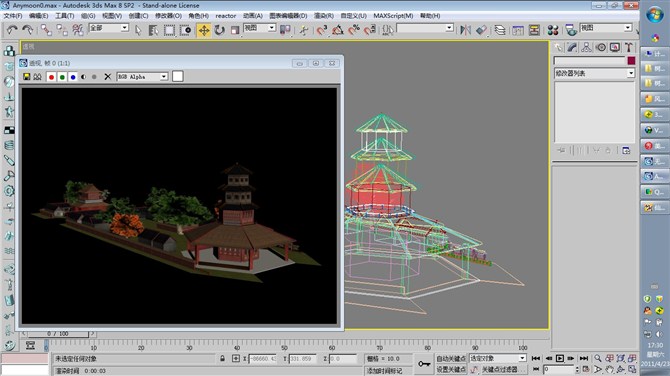Click the Redo arrow icon
670x376 pixels.
coord(28,30)
